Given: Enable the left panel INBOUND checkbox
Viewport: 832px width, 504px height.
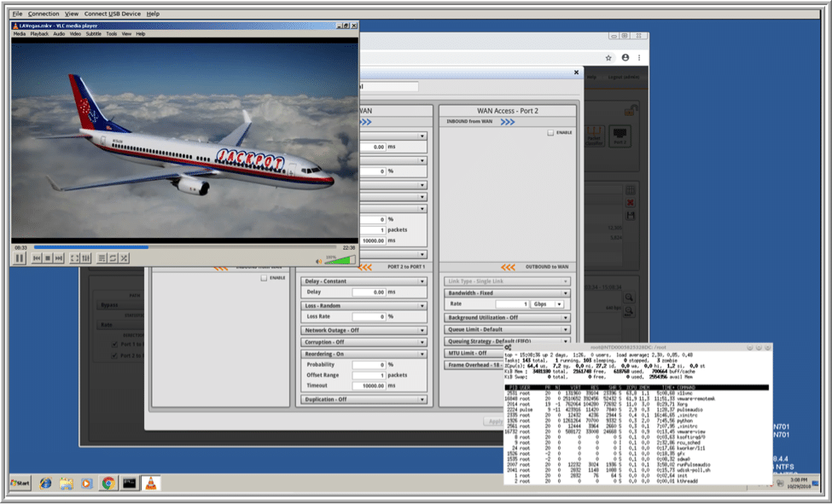Looking at the screenshot, I should (264, 278).
